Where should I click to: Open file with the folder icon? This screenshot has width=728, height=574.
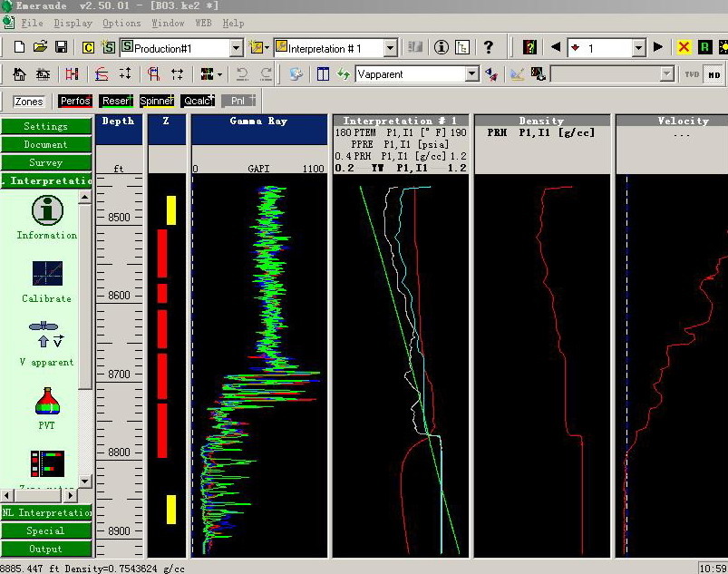40,47
